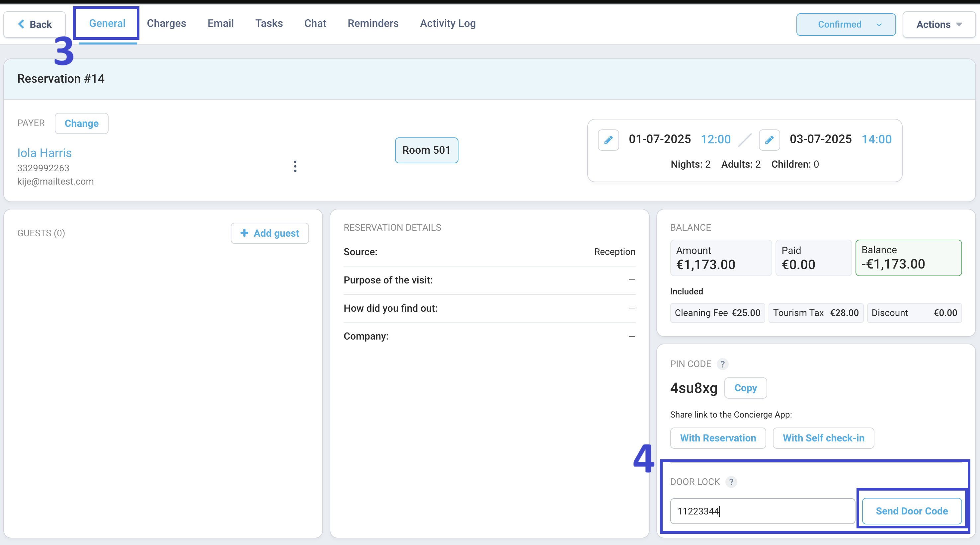Click the Purpose of the visit row

[489, 280]
